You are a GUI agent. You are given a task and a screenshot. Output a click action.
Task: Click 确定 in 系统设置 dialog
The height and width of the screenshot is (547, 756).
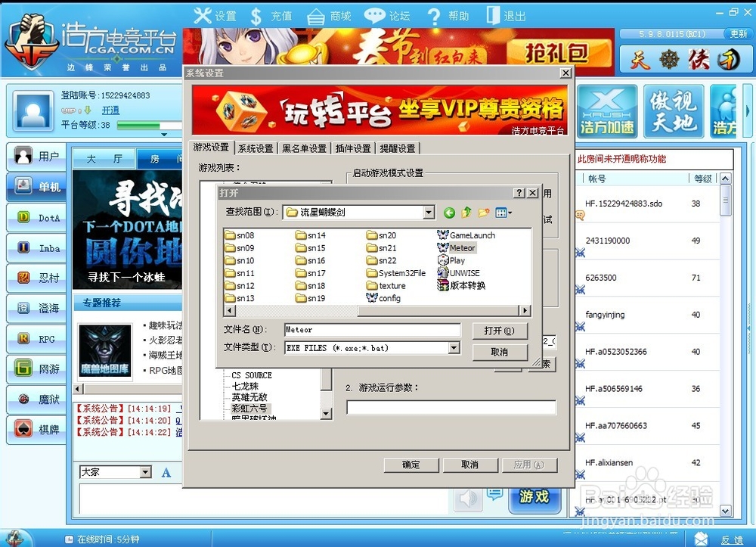[x=411, y=465]
